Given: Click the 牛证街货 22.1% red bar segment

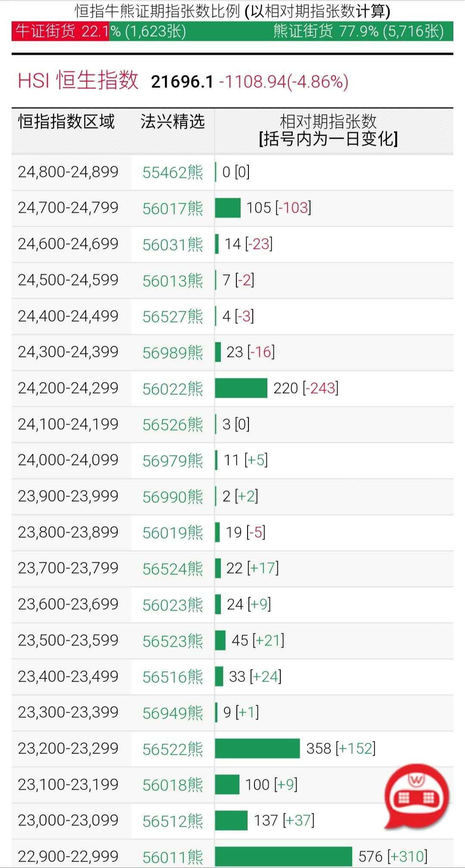Looking at the screenshot, I should [x=60, y=31].
